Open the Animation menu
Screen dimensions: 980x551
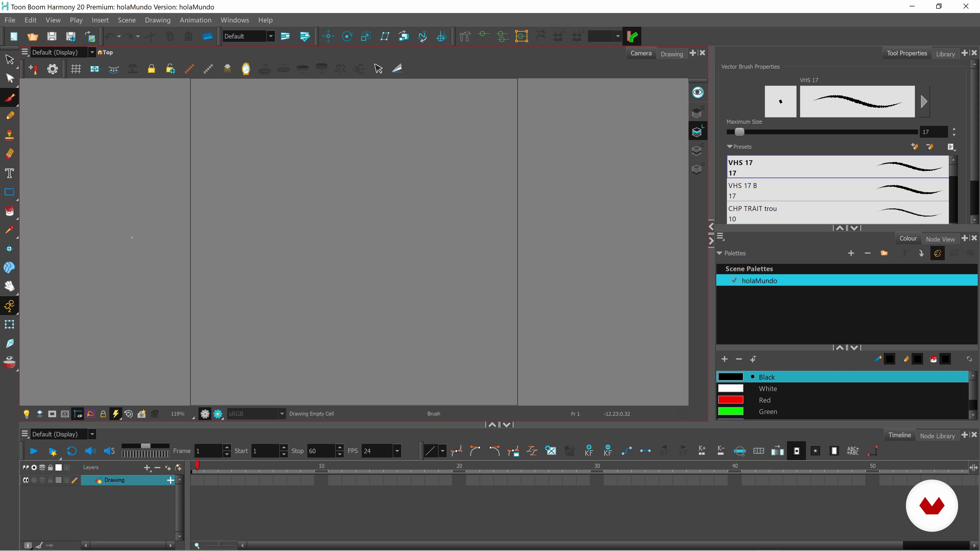click(x=195, y=20)
